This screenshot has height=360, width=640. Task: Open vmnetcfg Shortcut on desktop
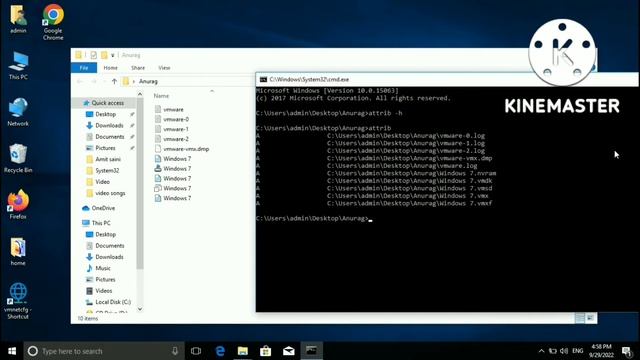(18, 301)
